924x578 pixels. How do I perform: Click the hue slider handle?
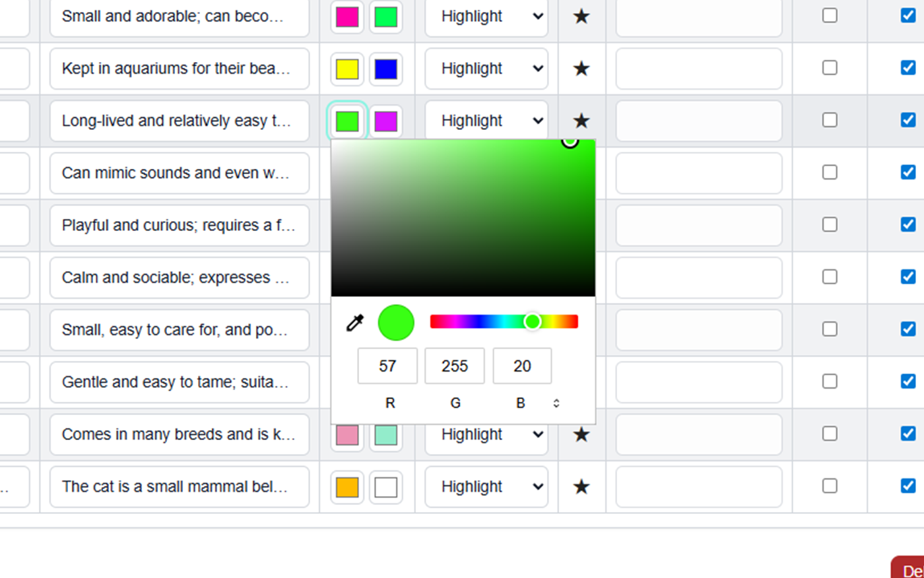(x=532, y=321)
